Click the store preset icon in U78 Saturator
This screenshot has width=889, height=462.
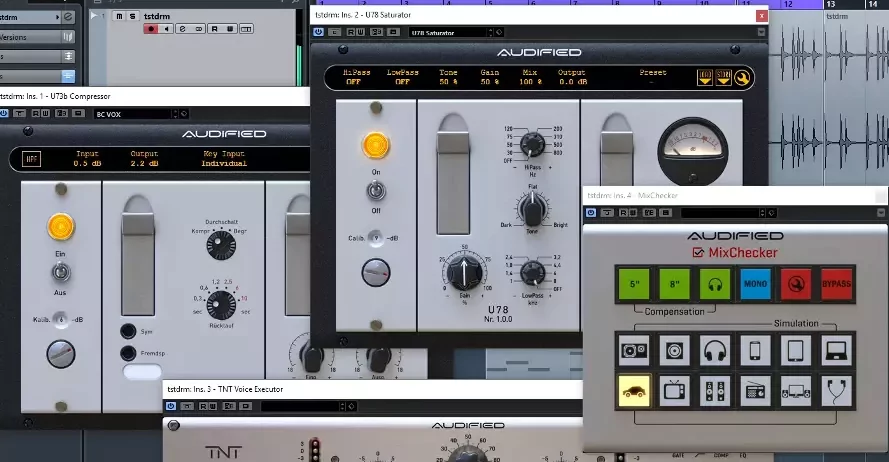(x=723, y=78)
